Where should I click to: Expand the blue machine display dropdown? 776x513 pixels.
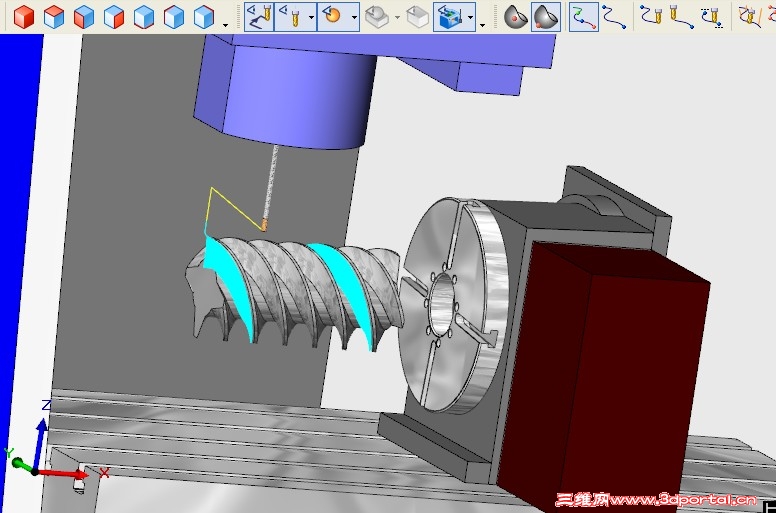[x=471, y=17]
